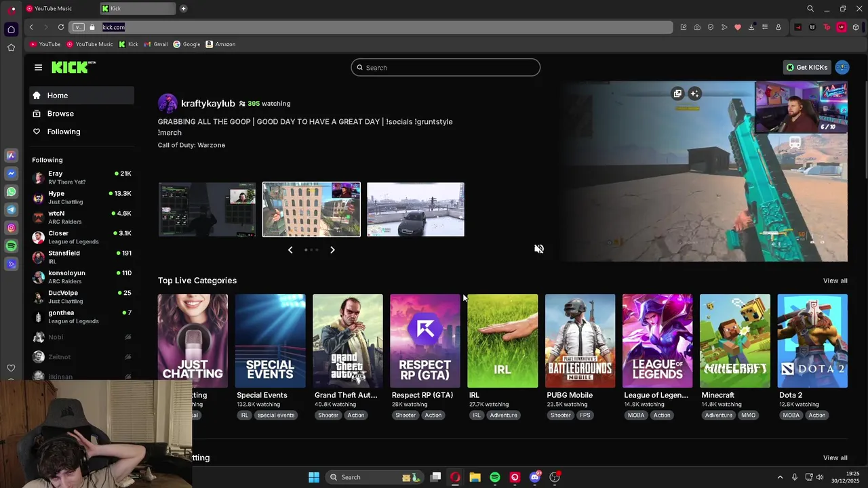The width and height of the screenshot is (868, 488).
Task: Open Gmail bookmark
Action: (156, 44)
